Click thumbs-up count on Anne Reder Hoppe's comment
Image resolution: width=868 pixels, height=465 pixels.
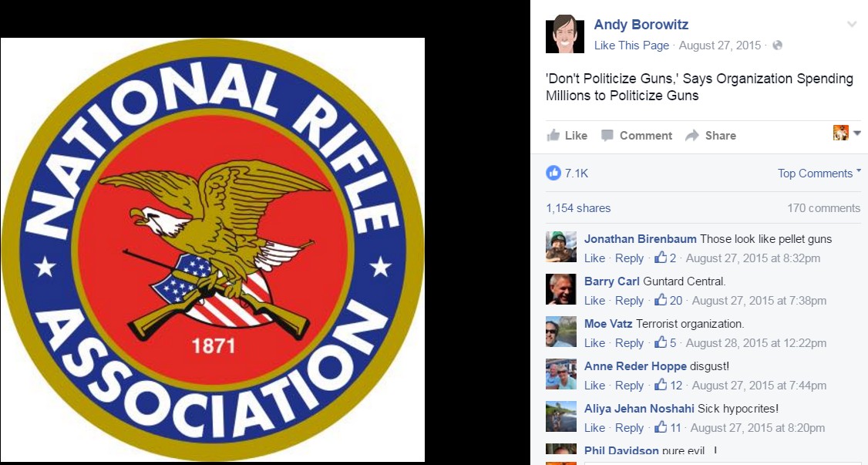[668, 385]
